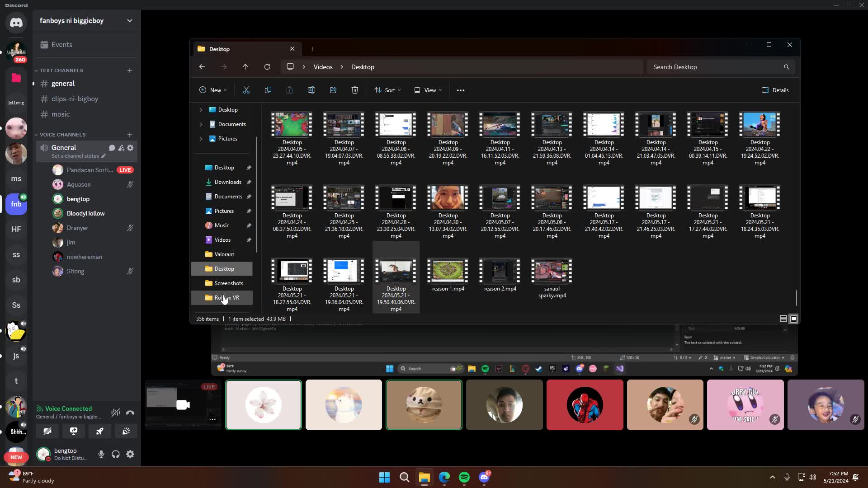Open Spotify from the taskbar
868x488 pixels.
[464, 477]
